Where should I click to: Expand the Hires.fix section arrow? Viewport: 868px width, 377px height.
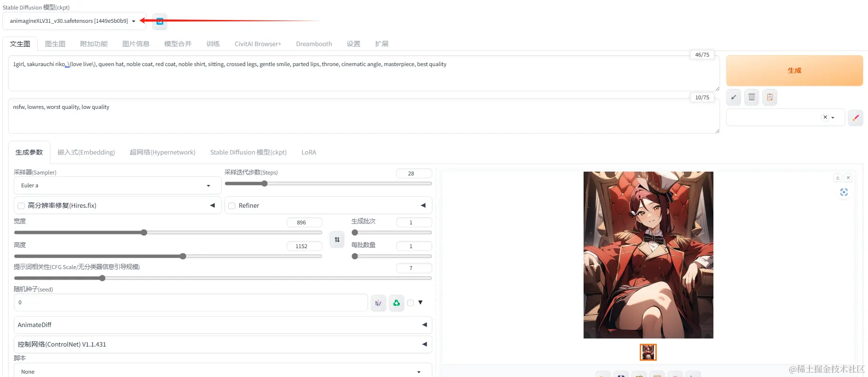tap(212, 205)
